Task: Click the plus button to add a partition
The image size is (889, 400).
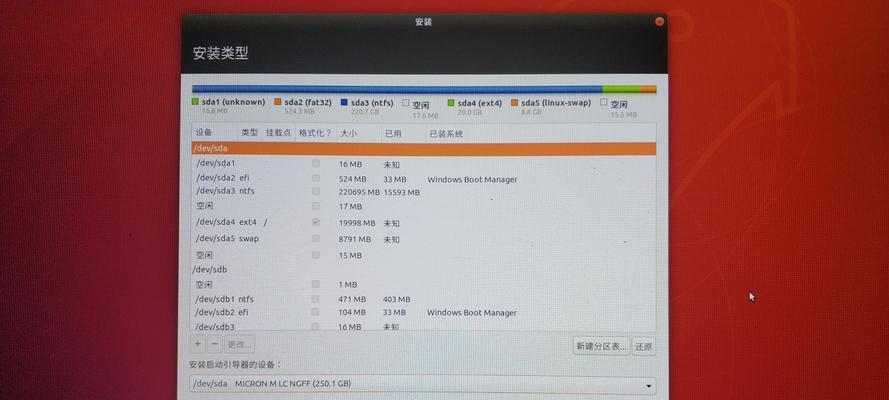Action: click(198, 344)
